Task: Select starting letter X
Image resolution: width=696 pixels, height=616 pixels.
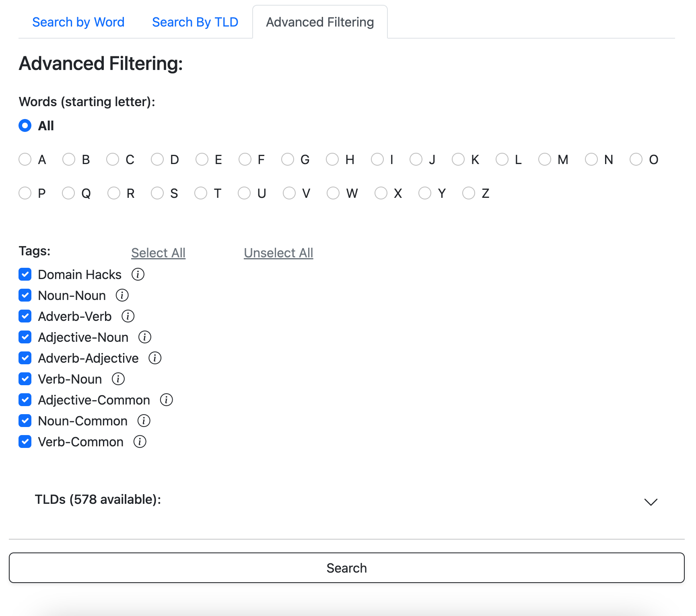Action: pyautogui.click(x=381, y=193)
